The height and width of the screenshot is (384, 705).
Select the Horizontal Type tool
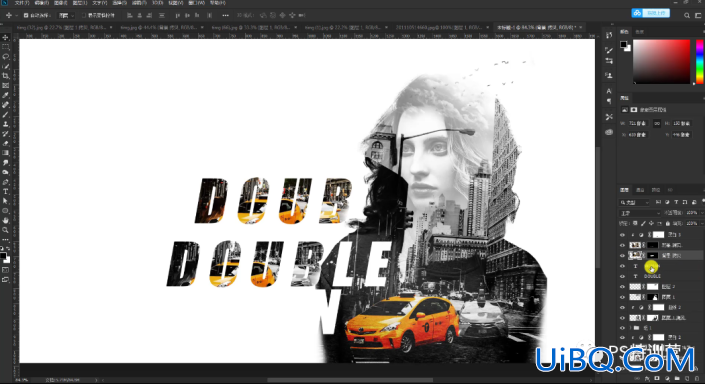coord(5,192)
